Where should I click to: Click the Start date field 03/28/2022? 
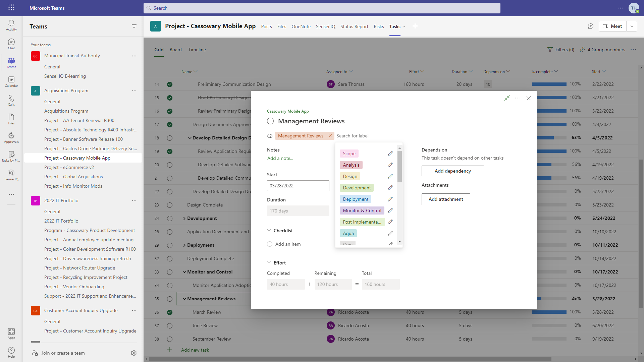(x=298, y=186)
